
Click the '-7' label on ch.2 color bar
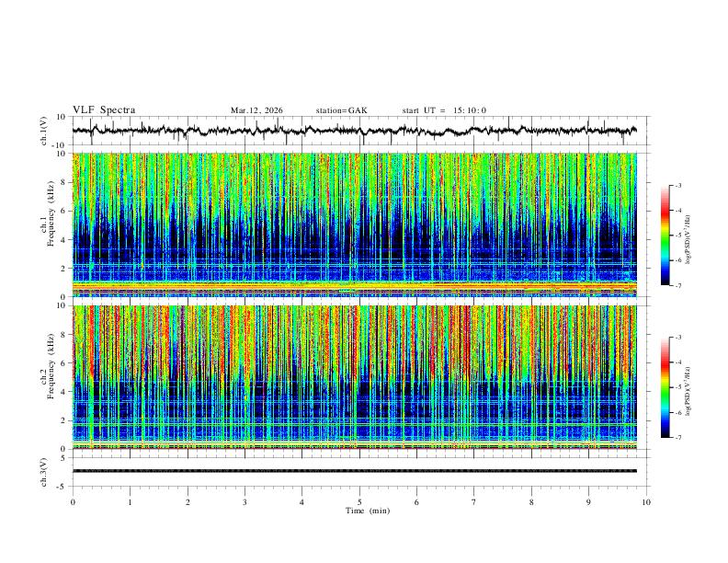(x=677, y=438)
